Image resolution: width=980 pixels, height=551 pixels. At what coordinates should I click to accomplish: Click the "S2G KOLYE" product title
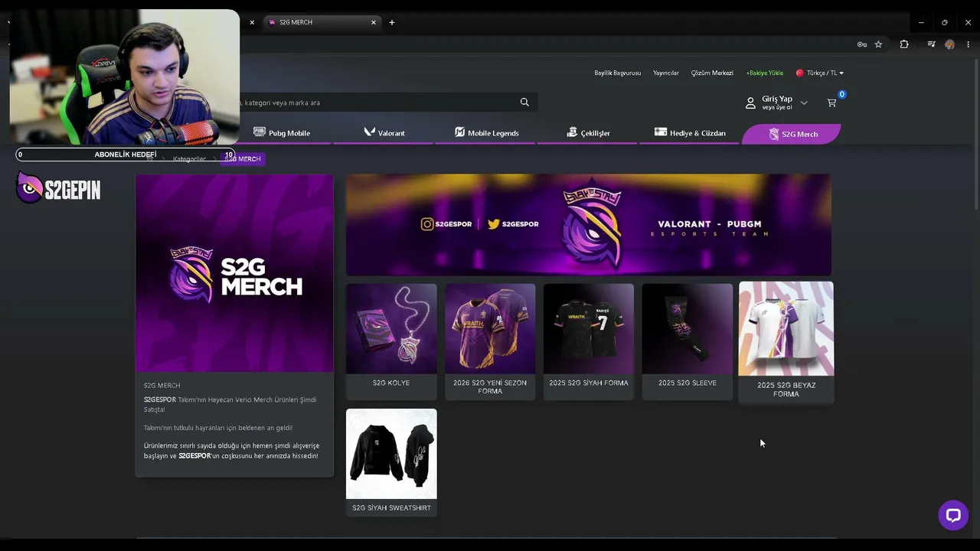[391, 383]
